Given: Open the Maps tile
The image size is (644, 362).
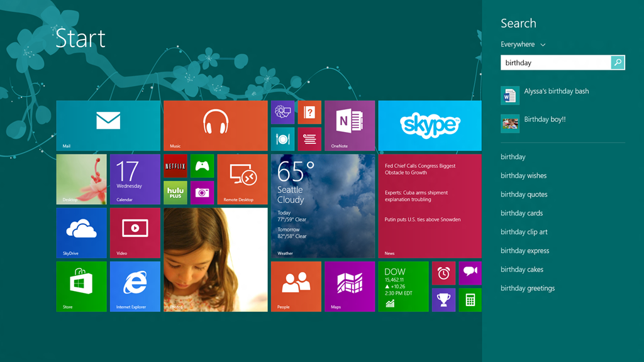Looking at the screenshot, I should click(x=350, y=287).
